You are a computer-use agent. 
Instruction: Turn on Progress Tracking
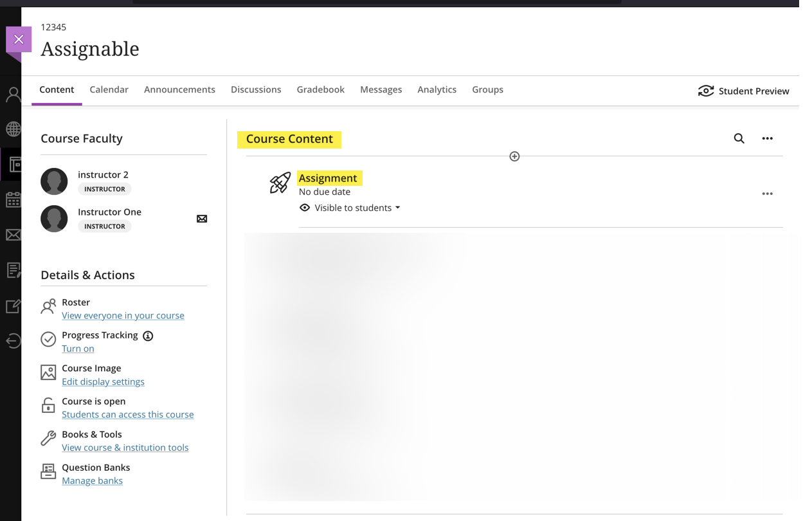pyautogui.click(x=78, y=348)
